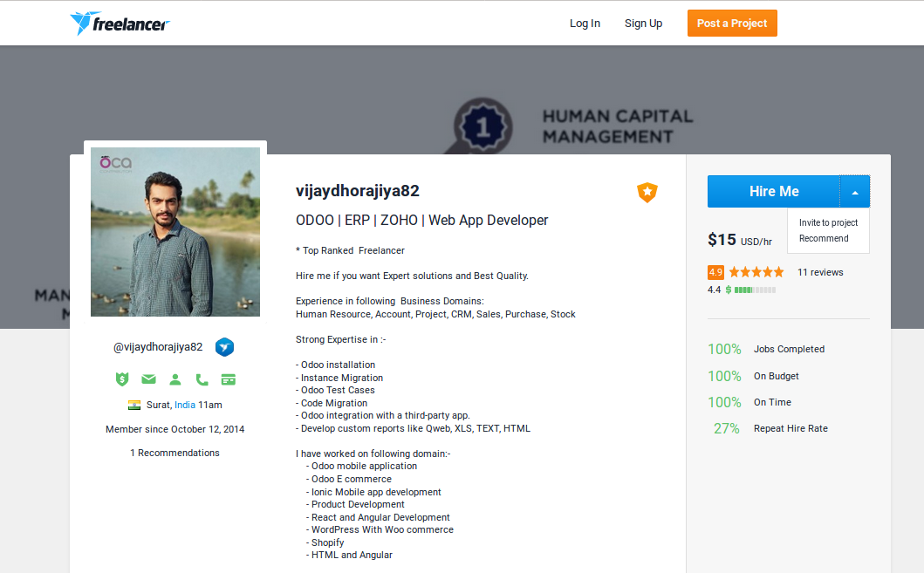Click the Hire Me button
This screenshot has width=924, height=573.
774,191
